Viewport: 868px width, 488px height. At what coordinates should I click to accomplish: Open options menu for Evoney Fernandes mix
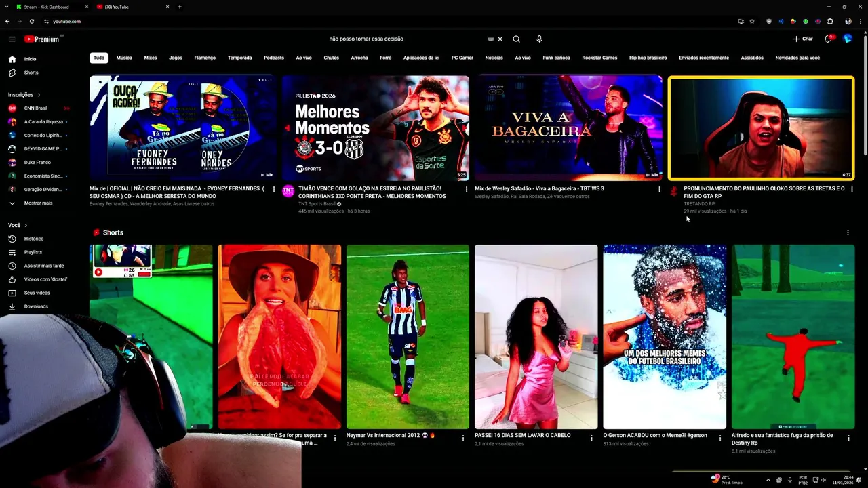click(x=274, y=189)
